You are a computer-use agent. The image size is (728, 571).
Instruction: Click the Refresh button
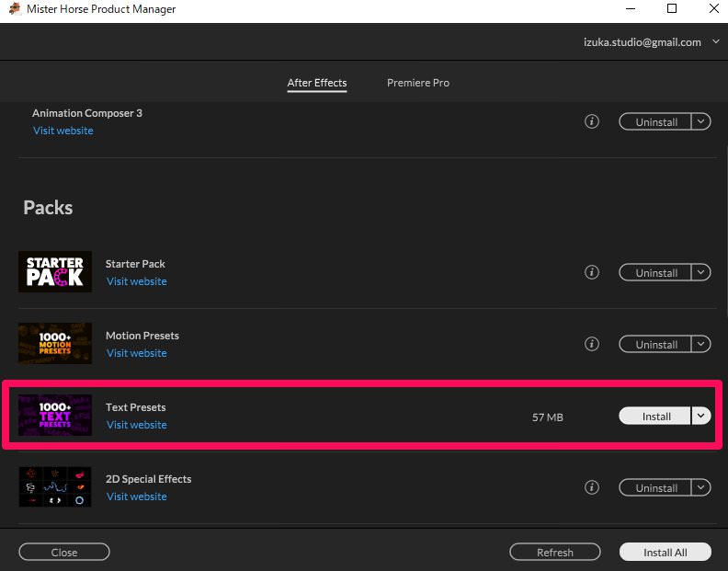555,552
